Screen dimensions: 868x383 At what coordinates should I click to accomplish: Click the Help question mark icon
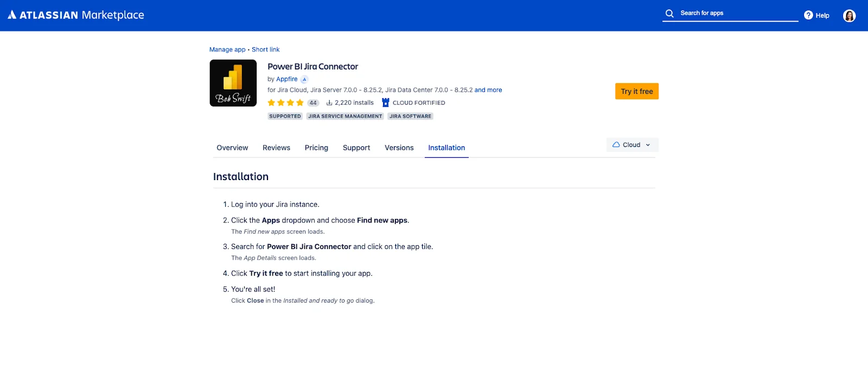click(x=808, y=15)
